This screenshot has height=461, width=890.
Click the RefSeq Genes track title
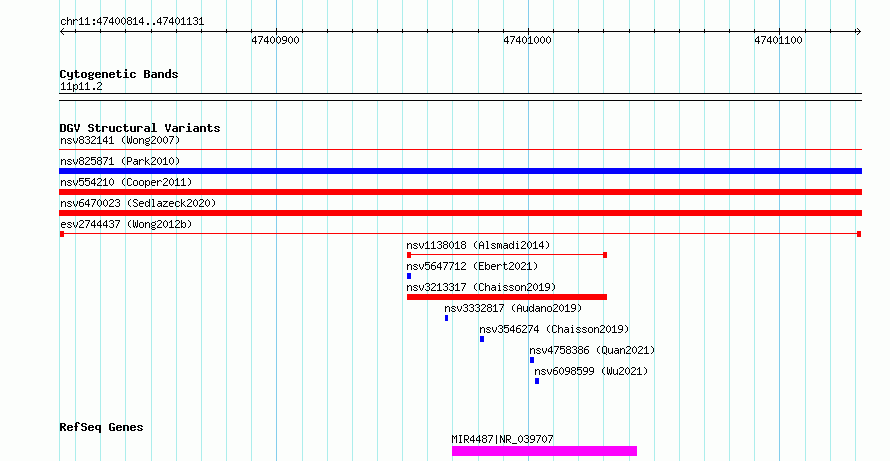(x=101, y=427)
